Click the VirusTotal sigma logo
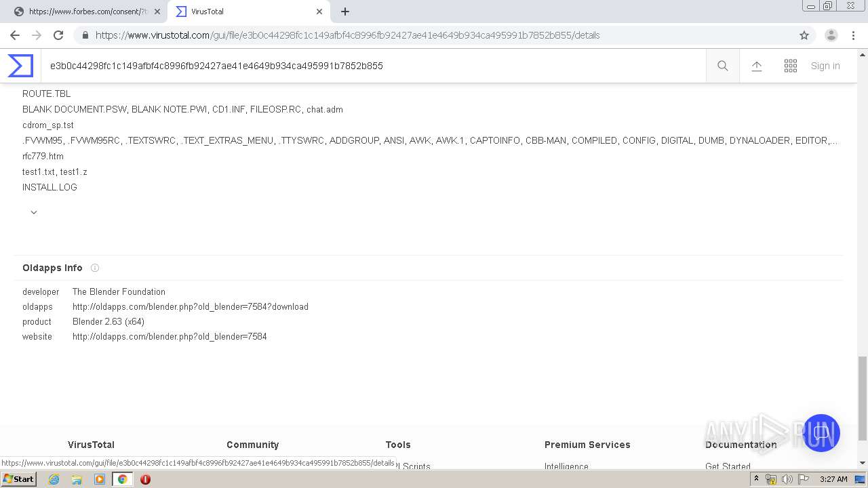The height and width of the screenshot is (488, 868). [20, 66]
